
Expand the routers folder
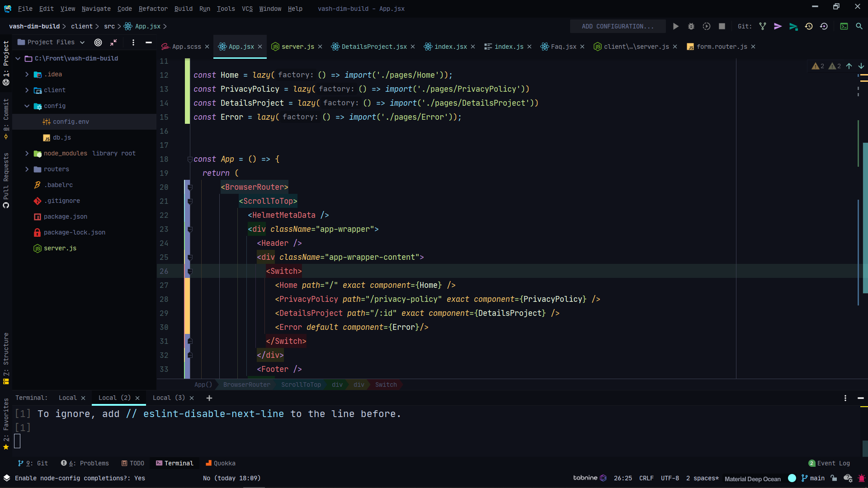click(27, 169)
